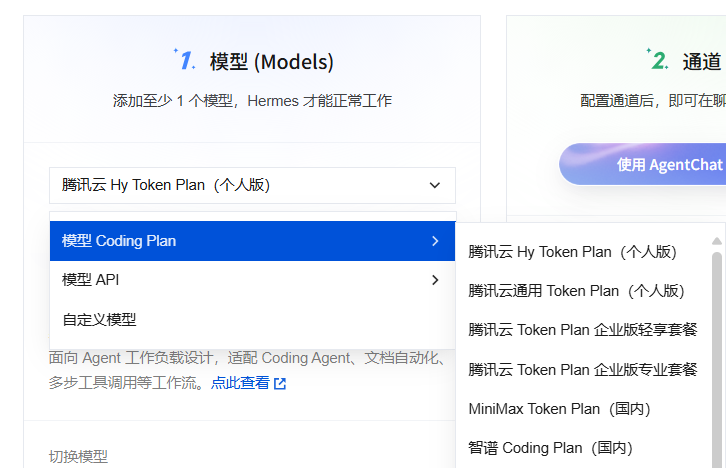The height and width of the screenshot is (468, 726).
Task: Select the 模型 Coding Plan menu entry
Action: 252,241
